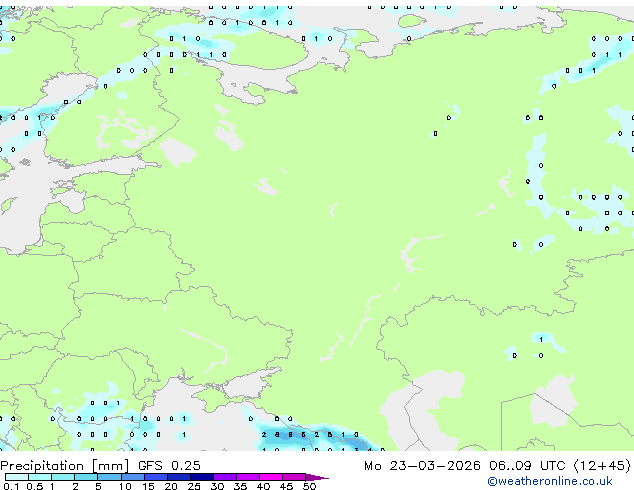The width and height of the screenshot is (634, 490).
Task: Pick the 20–25 mm legend swatch
Action: pyautogui.click(x=179, y=477)
